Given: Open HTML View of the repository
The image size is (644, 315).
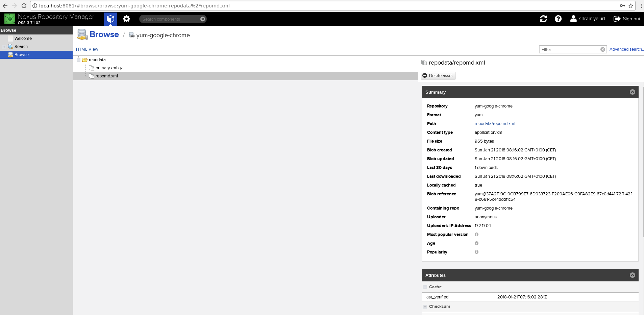Looking at the screenshot, I should pos(87,49).
